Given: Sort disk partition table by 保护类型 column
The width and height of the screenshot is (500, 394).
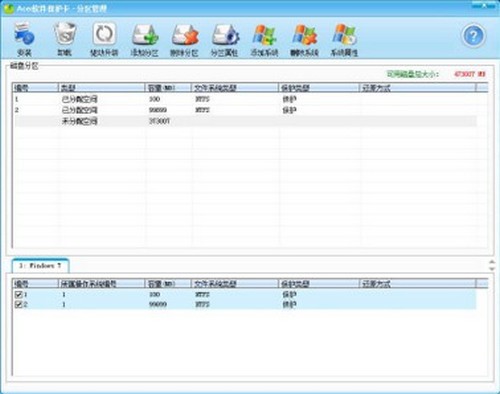Looking at the screenshot, I should (319, 88).
